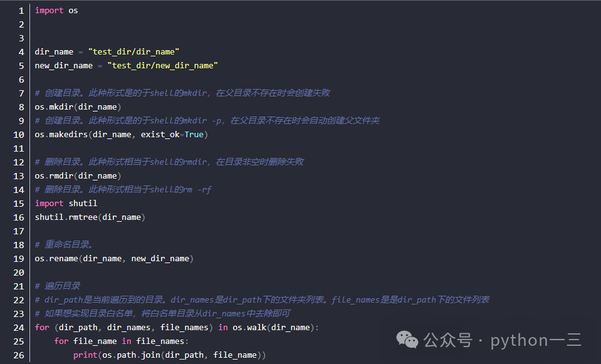The width and height of the screenshot is (601, 364).
Task: Click the print statement on line 26
Action: coord(169,355)
